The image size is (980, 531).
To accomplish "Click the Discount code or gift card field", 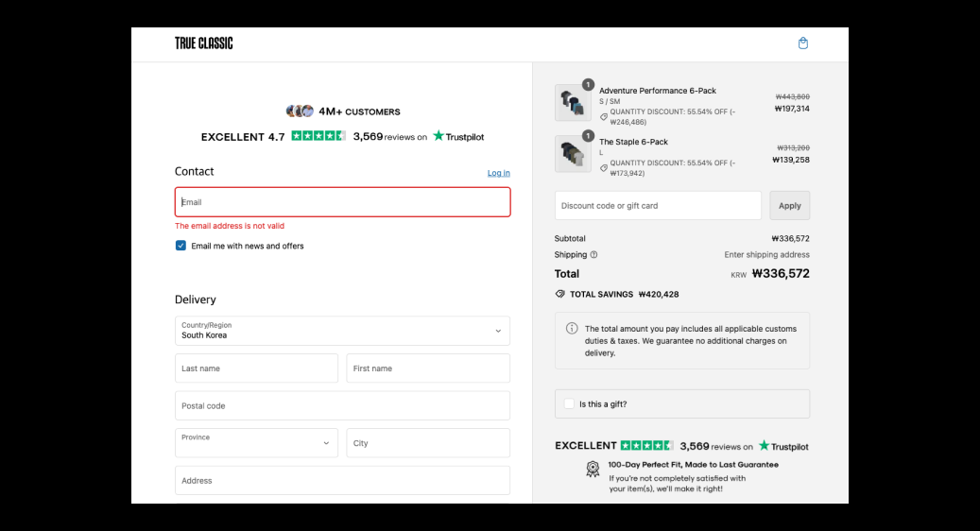I will click(x=658, y=206).
